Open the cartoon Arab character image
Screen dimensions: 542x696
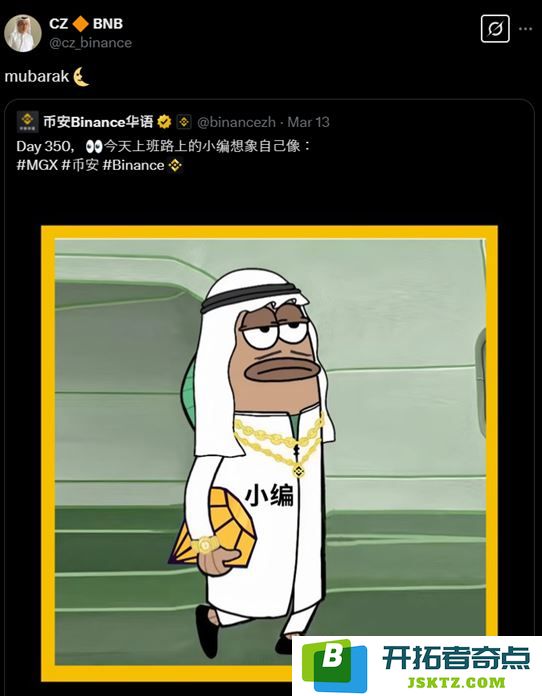point(269,453)
